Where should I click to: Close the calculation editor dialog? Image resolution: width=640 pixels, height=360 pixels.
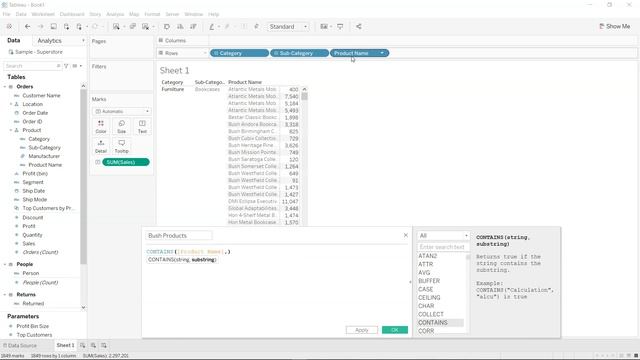(x=406, y=235)
